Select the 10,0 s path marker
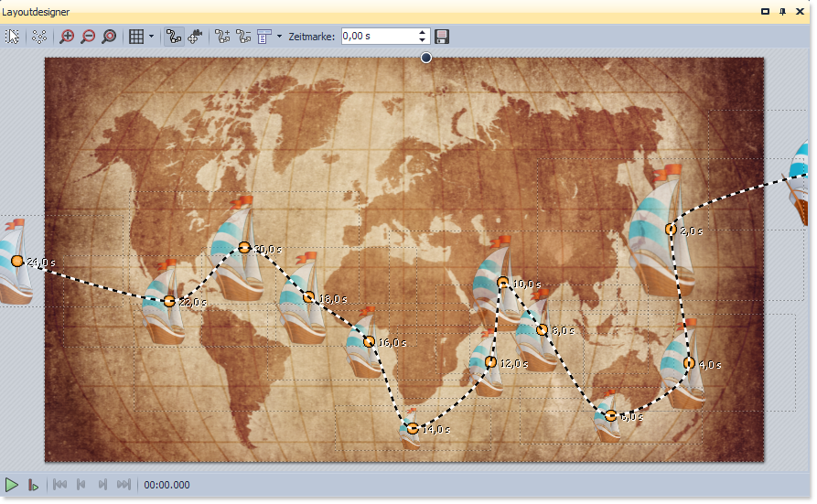The width and height of the screenshot is (817, 504). point(502,282)
